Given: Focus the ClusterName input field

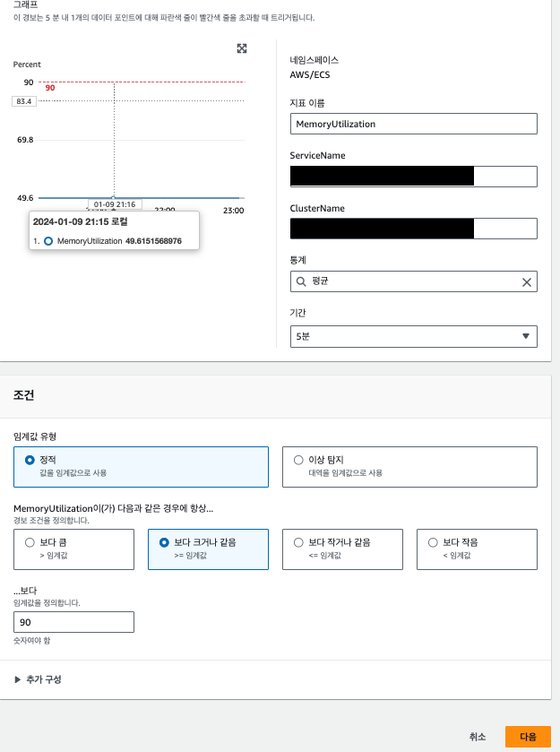Looking at the screenshot, I should click(413, 229).
